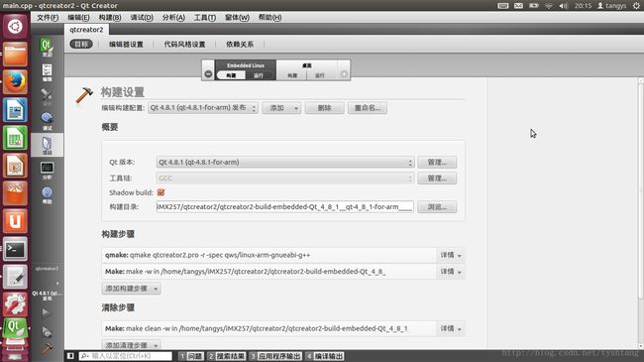The height and width of the screenshot is (362, 644).
Task: Click the Browse button for build directory
Action: (437, 207)
